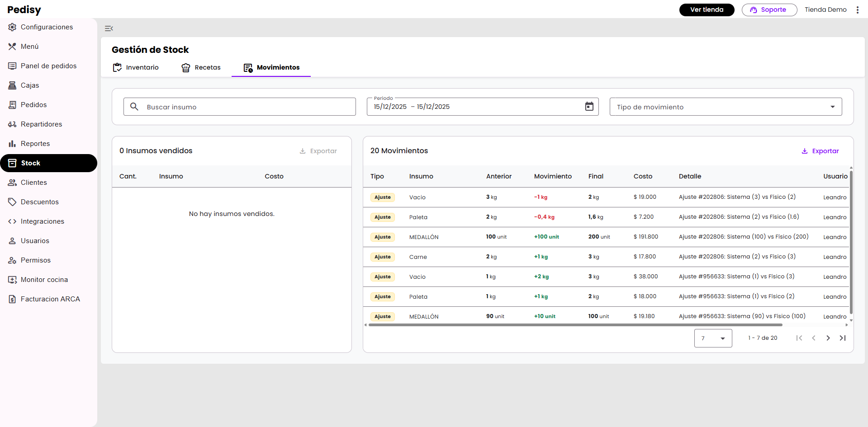Go to Repartidores section

point(41,124)
